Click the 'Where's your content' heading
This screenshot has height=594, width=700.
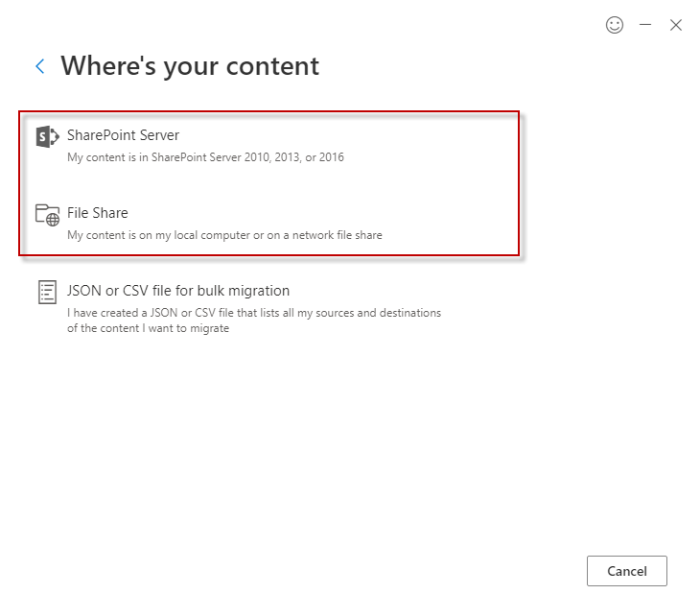pyautogui.click(x=190, y=66)
